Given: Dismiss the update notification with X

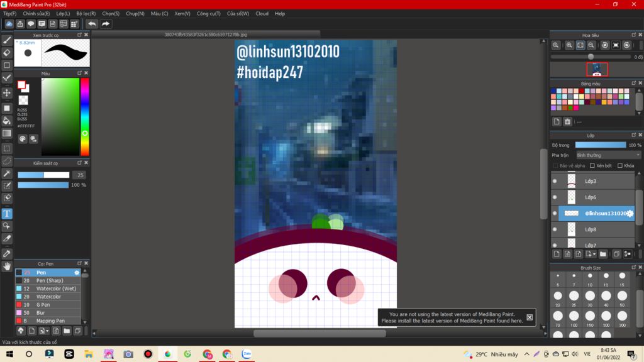Looking at the screenshot, I should 530,317.
